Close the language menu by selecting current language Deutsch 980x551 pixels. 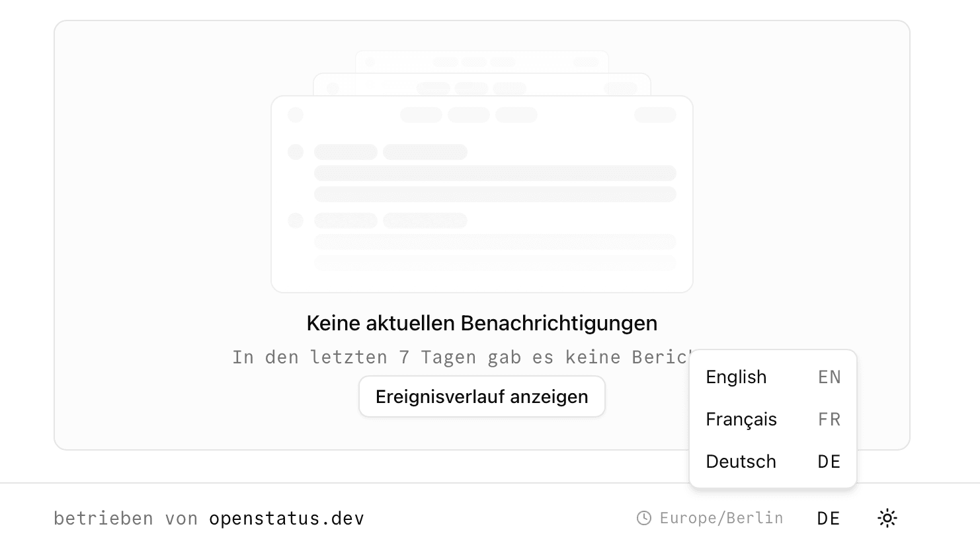click(741, 461)
